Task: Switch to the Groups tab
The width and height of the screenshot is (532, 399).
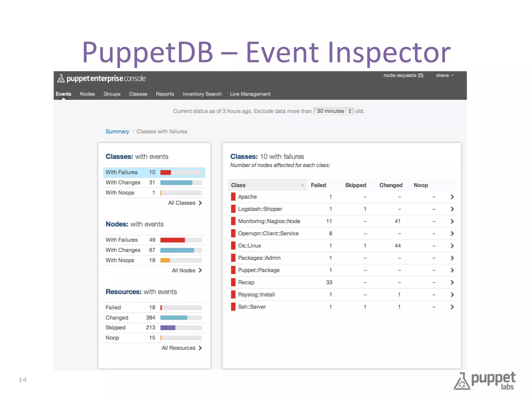Action: [x=112, y=94]
